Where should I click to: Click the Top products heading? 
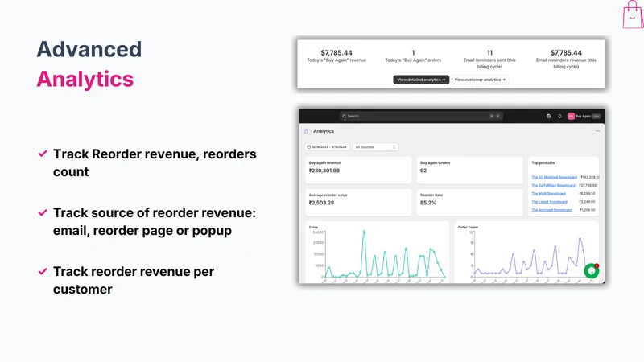[x=543, y=163]
